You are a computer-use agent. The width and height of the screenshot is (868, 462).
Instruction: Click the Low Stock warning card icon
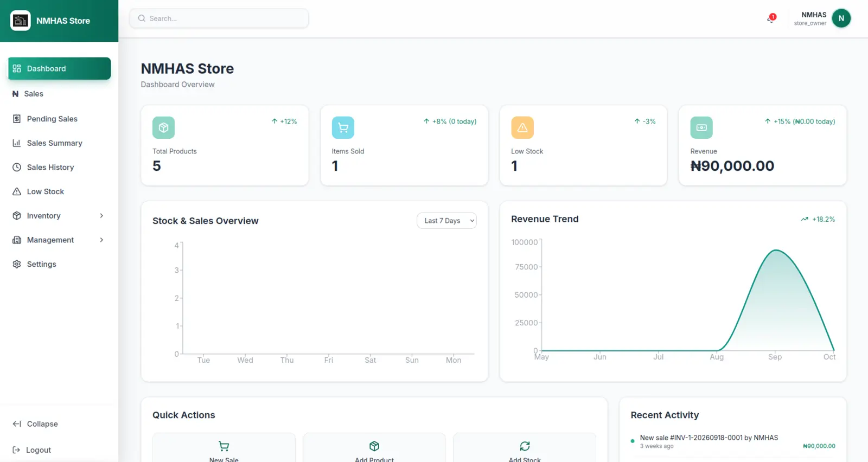pos(522,127)
